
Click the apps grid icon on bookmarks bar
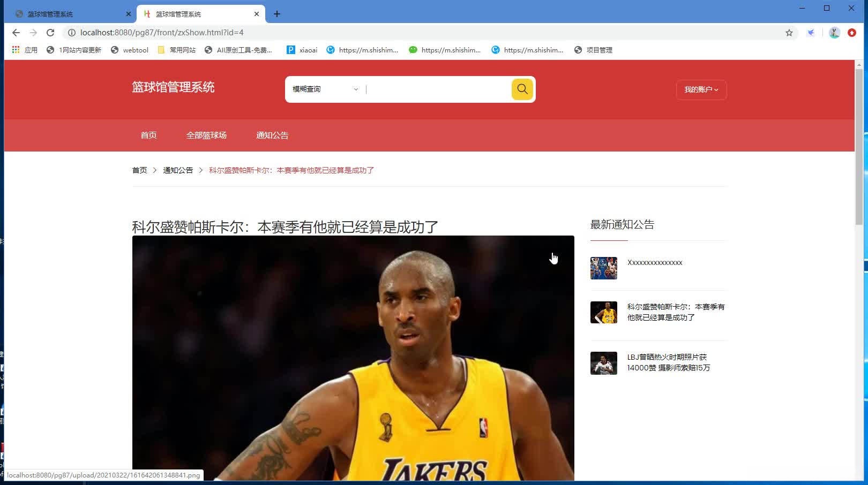[x=14, y=49]
